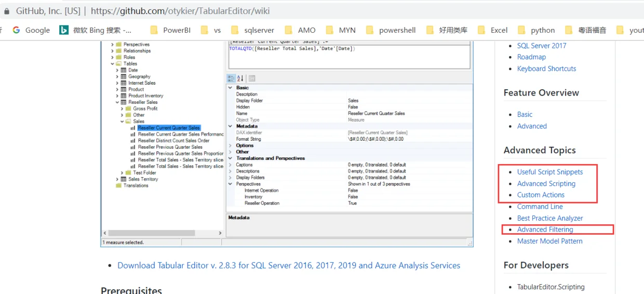Collapse Translations and Perspectives category
The width and height of the screenshot is (644, 294).
(x=231, y=158)
